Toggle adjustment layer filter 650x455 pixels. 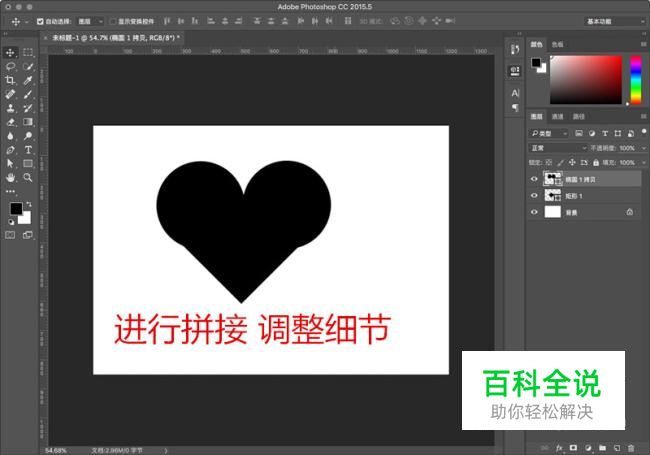pyautogui.click(x=592, y=133)
